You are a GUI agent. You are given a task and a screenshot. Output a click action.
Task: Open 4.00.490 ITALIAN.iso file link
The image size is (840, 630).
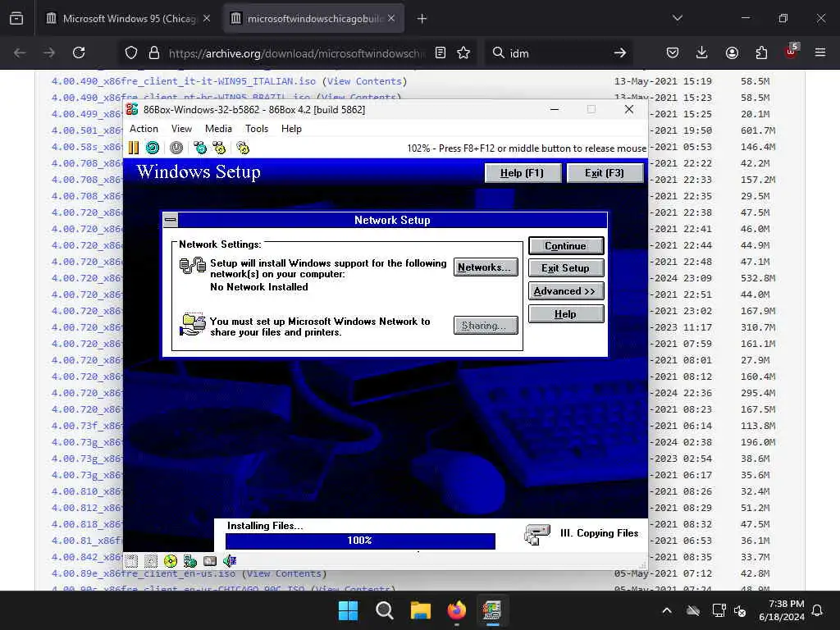pyautogui.click(x=183, y=81)
